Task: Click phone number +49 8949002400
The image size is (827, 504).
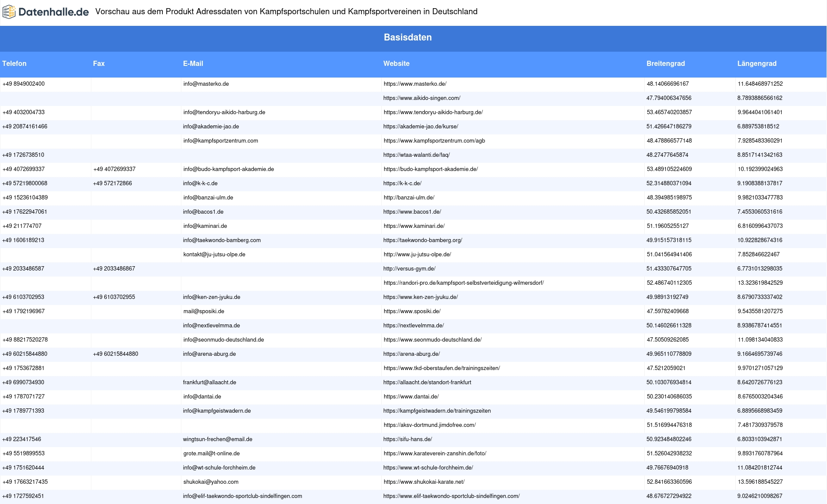Action: click(24, 84)
